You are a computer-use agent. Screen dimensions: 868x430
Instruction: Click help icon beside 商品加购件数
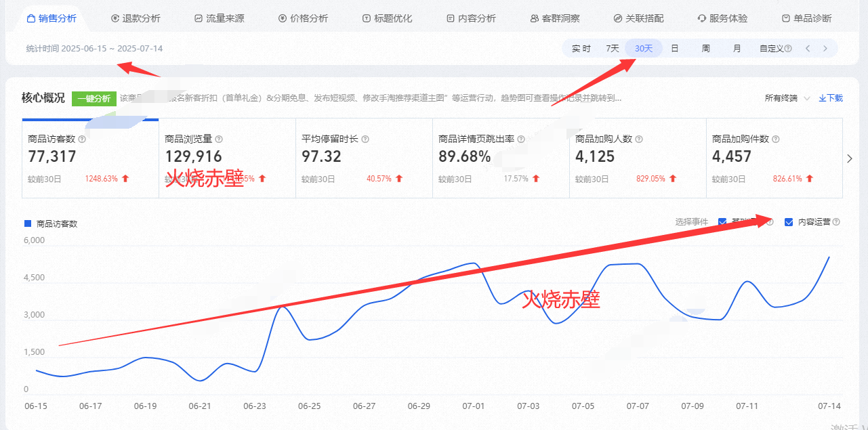click(776, 139)
